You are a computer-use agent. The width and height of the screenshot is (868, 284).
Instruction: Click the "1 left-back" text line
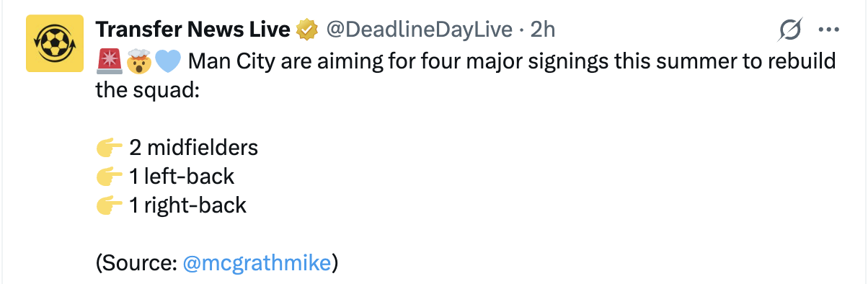tap(182, 177)
